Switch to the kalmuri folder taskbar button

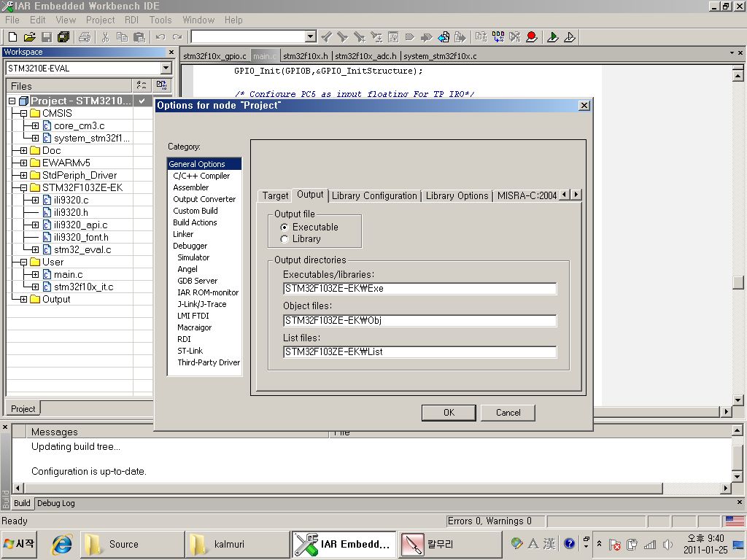(x=237, y=544)
